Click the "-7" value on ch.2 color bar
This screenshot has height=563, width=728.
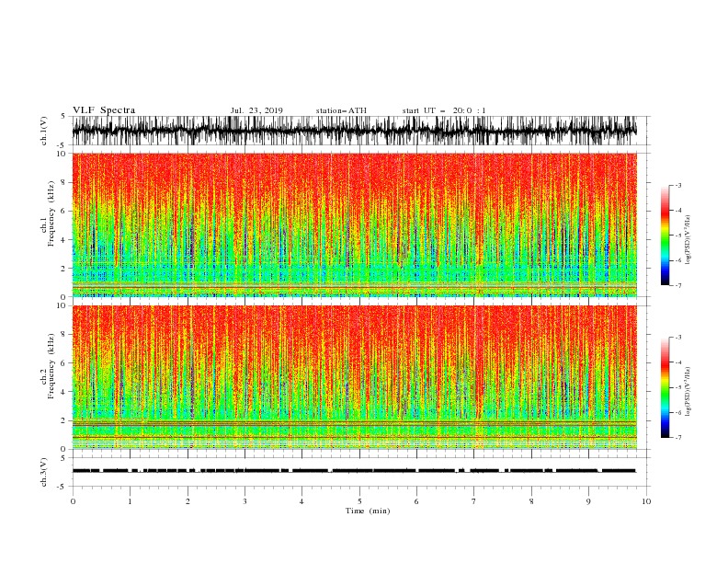pos(677,438)
